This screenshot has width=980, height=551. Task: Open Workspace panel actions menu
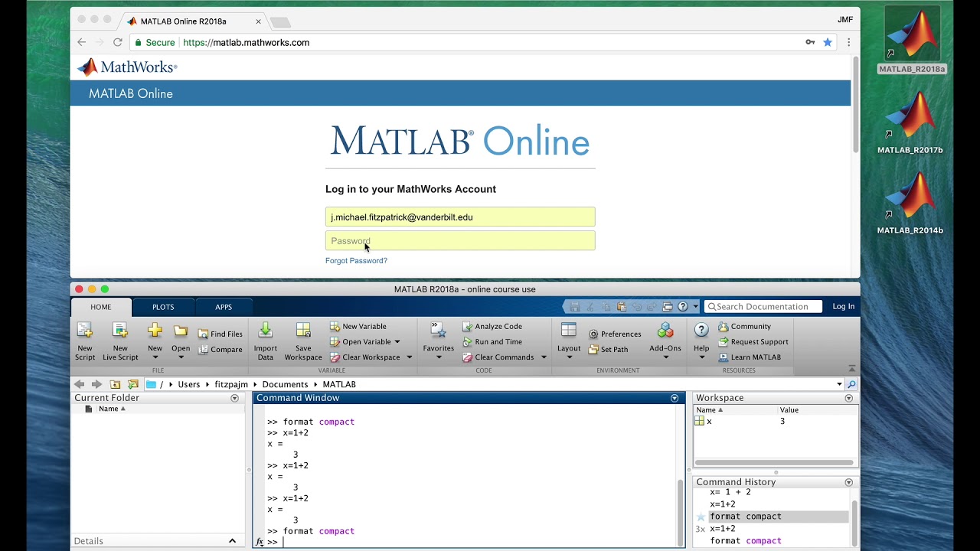[848, 398]
